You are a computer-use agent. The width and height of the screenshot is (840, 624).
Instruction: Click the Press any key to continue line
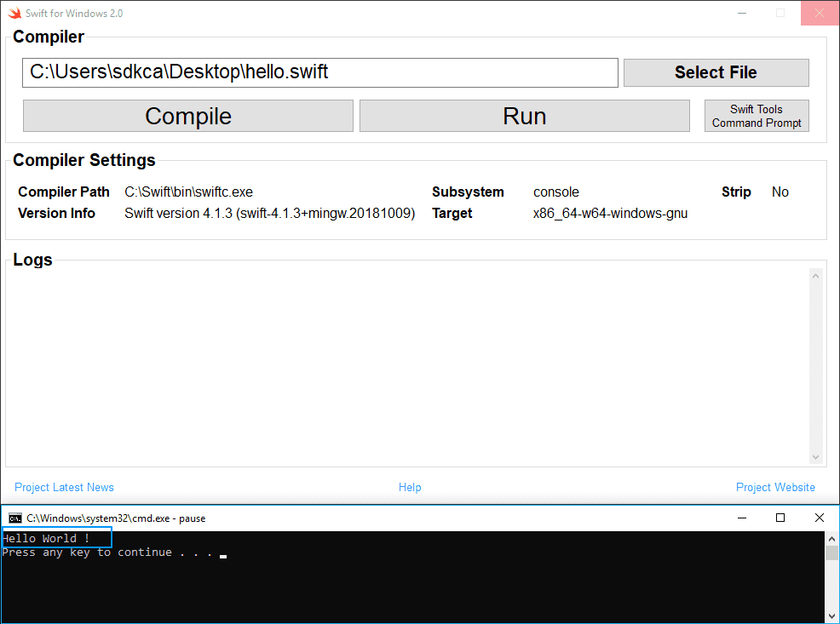pos(107,552)
